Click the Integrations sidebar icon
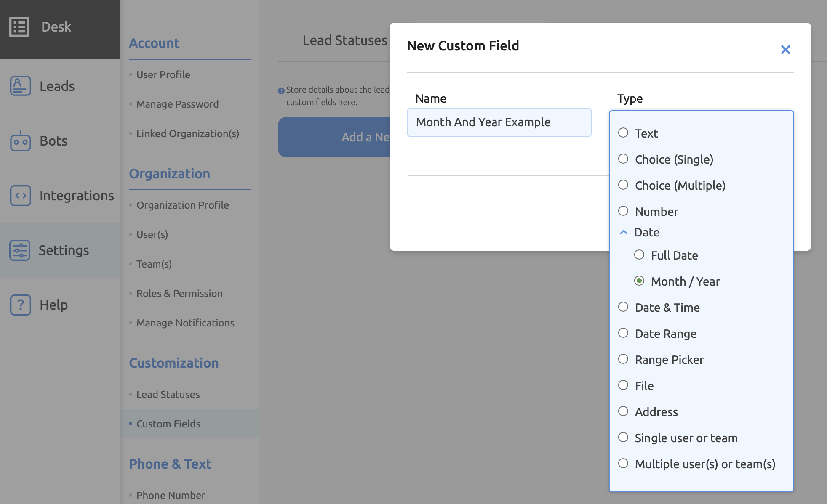 tap(20, 195)
